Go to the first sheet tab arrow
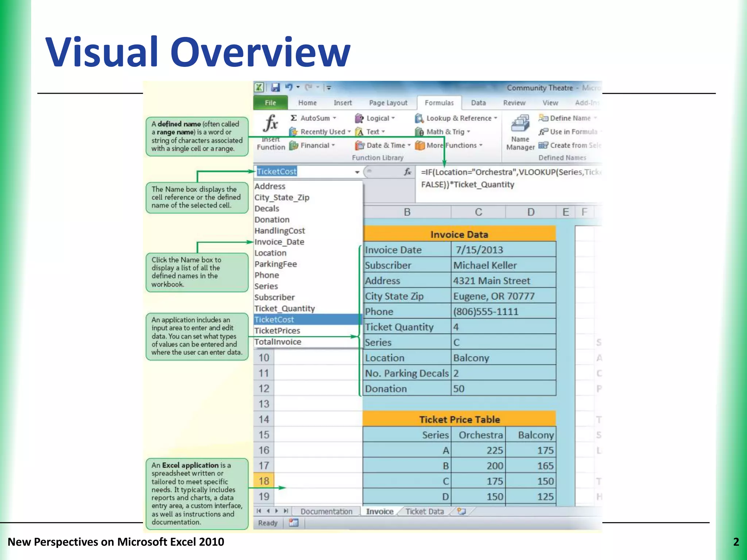The height and width of the screenshot is (560, 747). pos(259,511)
